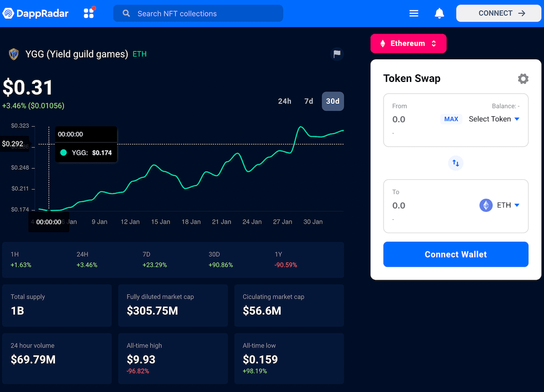Switch chart to 7d range
The height and width of the screenshot is (392, 544).
308,101
